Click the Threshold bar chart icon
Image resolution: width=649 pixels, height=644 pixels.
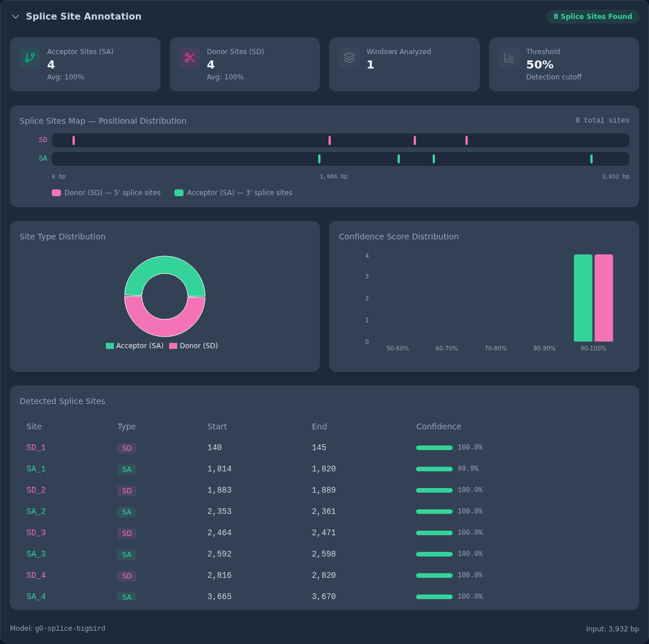pyautogui.click(x=509, y=58)
